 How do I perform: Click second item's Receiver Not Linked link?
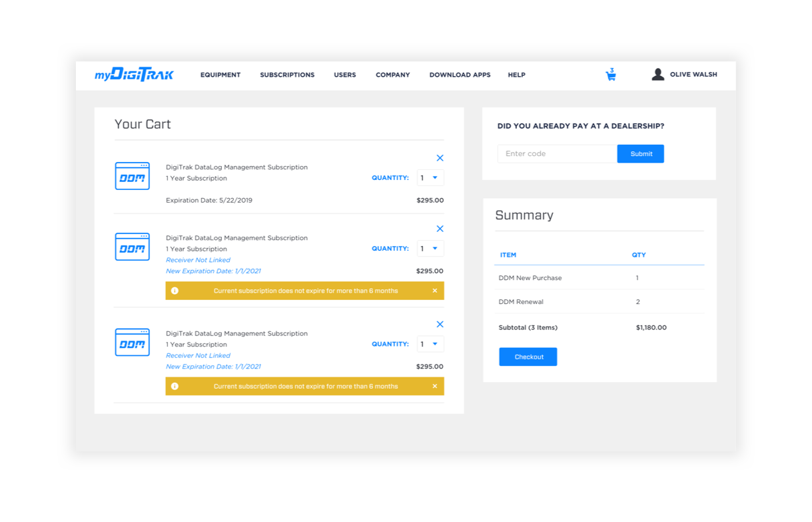pyautogui.click(x=198, y=260)
